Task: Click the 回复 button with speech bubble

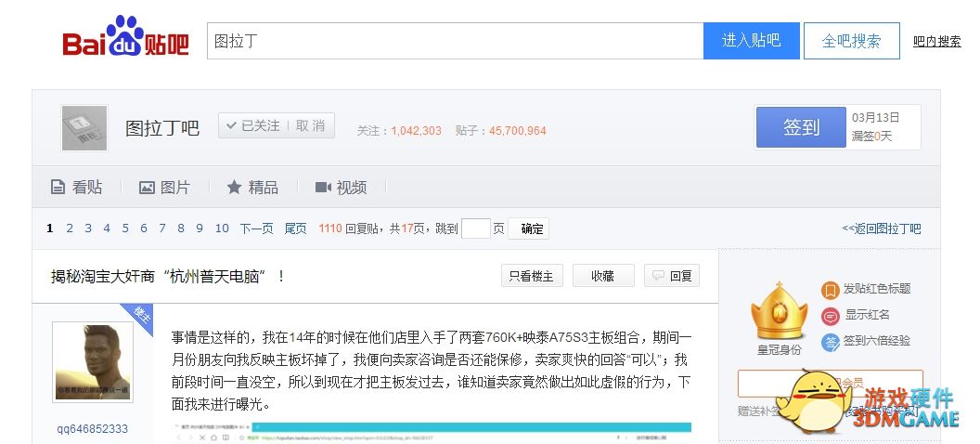Action: [x=672, y=276]
